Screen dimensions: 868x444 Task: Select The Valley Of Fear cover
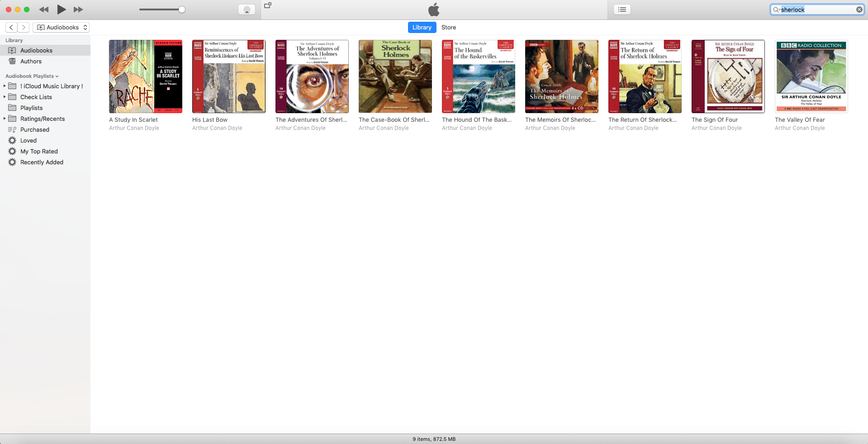(811, 76)
